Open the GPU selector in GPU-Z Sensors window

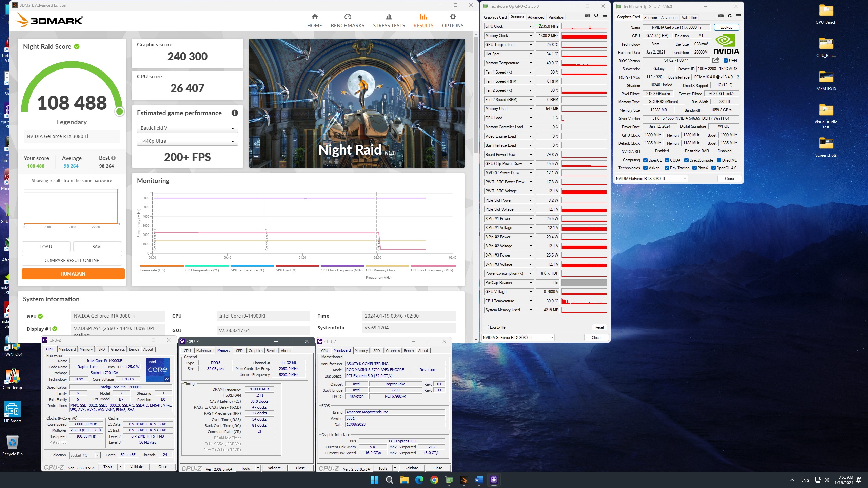coord(518,338)
